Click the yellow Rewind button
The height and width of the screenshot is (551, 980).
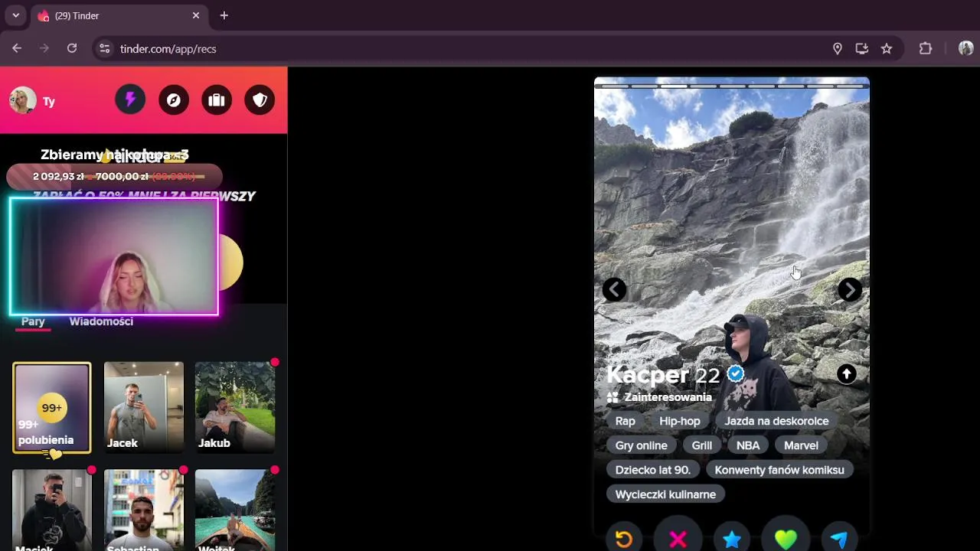coord(624,539)
